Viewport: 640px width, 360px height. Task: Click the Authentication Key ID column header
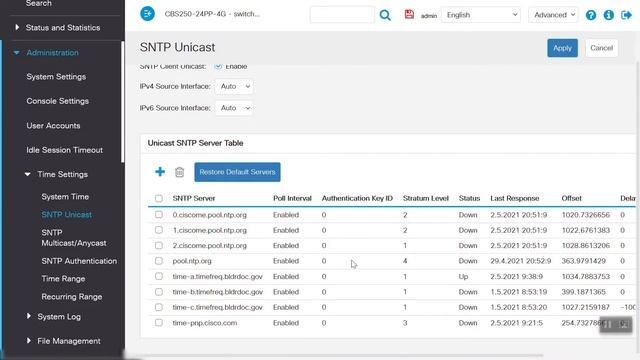click(357, 198)
